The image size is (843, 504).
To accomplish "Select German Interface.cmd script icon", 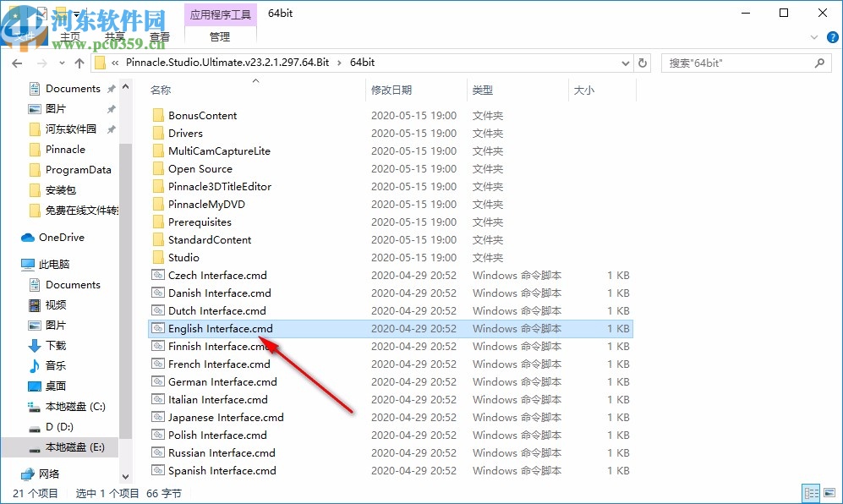I will (158, 381).
